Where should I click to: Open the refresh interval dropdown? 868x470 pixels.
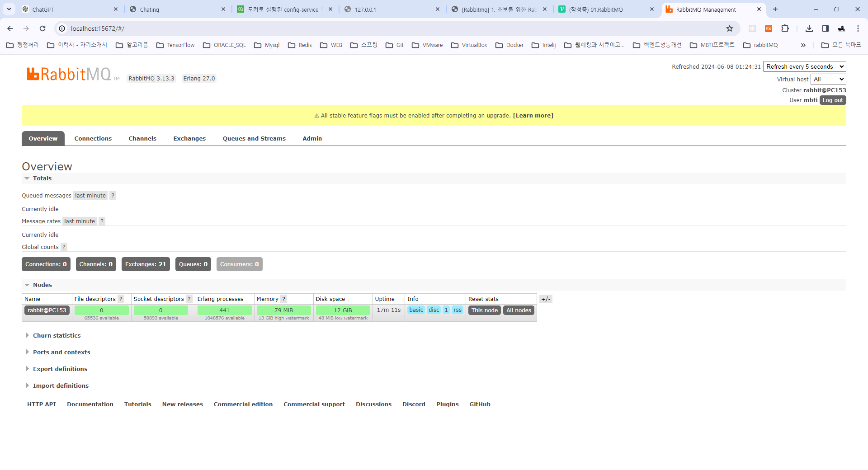[x=805, y=66]
